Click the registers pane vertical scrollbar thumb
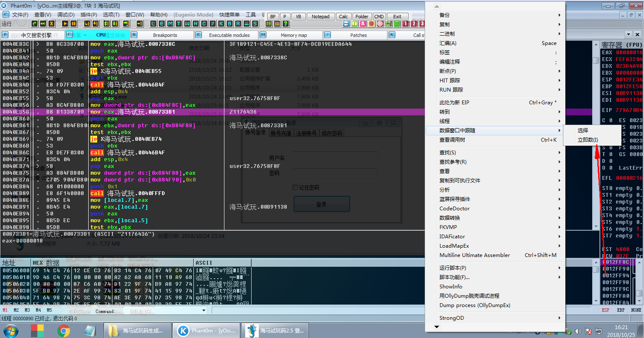This screenshot has width=644, height=338. [596, 60]
